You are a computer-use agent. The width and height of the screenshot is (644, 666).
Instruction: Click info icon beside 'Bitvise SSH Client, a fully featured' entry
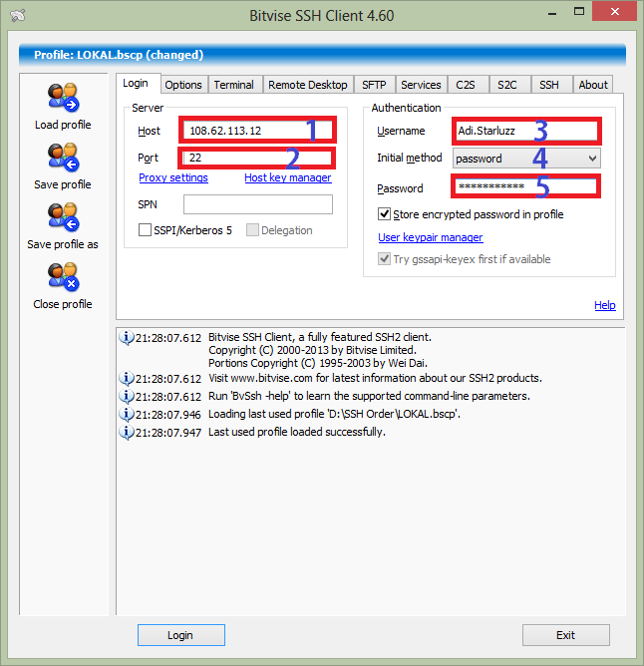tap(126, 338)
